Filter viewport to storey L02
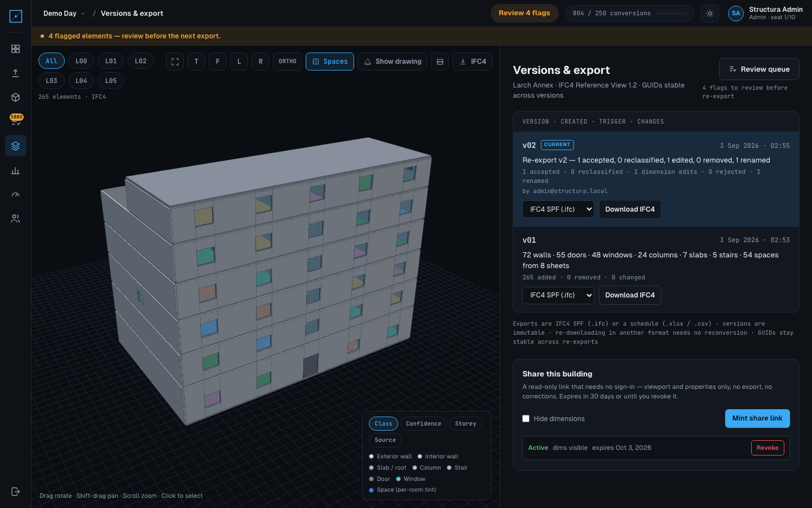Viewport: 812px width, 508px height. pyautogui.click(x=141, y=61)
